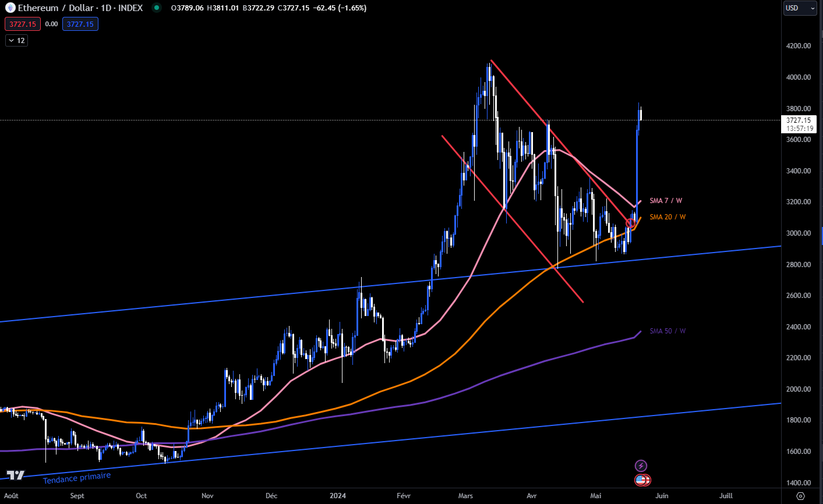
Task: Click the close value C3727.15
Action: click(x=294, y=8)
